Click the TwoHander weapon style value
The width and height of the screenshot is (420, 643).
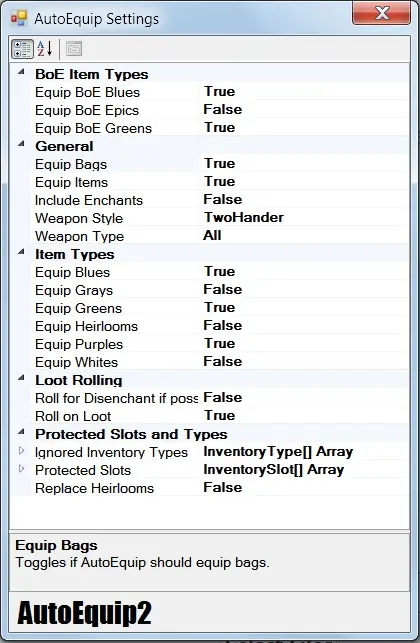(244, 217)
